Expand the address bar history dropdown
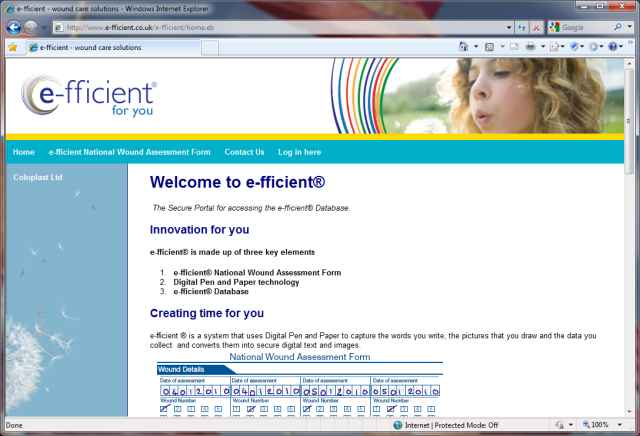The height and width of the screenshot is (436, 640). 509,28
